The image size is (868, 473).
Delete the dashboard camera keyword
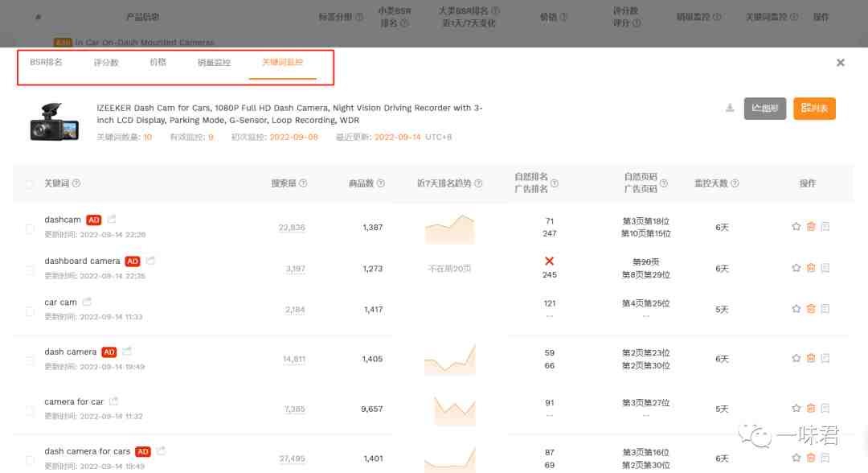click(x=811, y=268)
